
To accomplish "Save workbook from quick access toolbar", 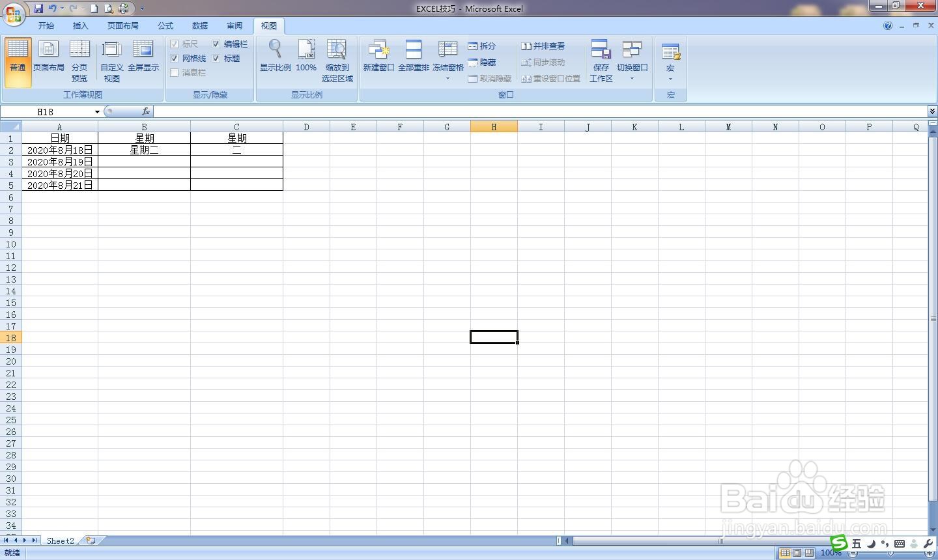I will point(38,8).
